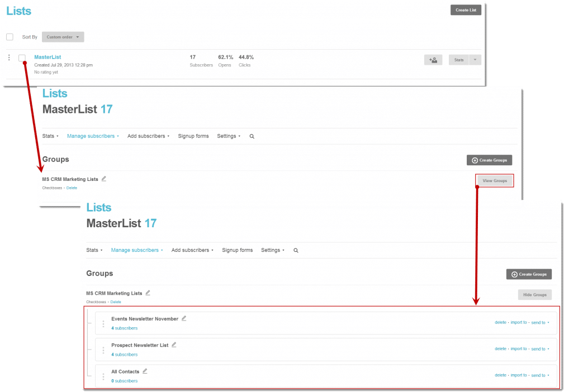Tick the select-all checkbox beside Sort By
Viewport: 564px width, 392px height.
click(x=10, y=37)
